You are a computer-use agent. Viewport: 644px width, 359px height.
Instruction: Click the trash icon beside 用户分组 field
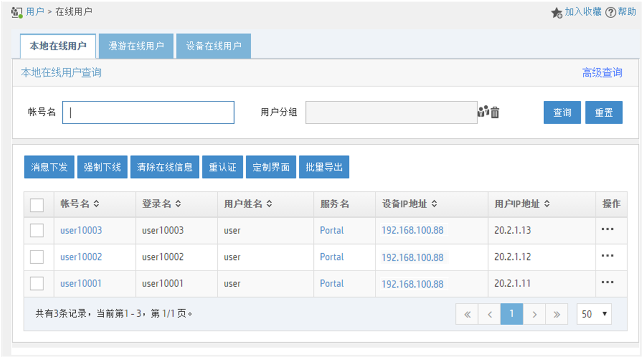495,112
